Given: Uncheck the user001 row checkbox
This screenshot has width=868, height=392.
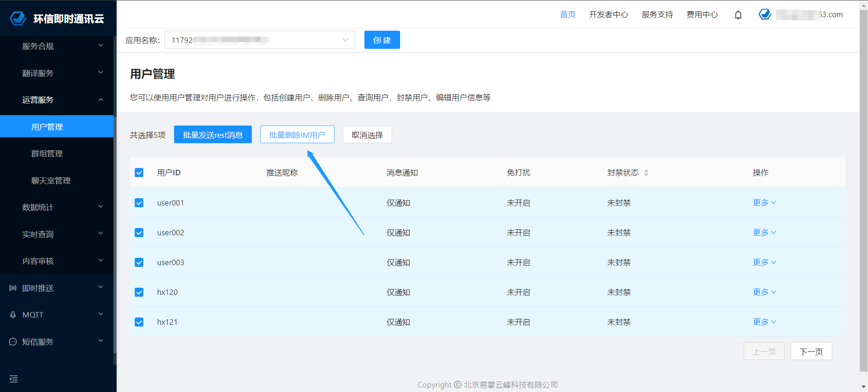Looking at the screenshot, I should tap(139, 203).
